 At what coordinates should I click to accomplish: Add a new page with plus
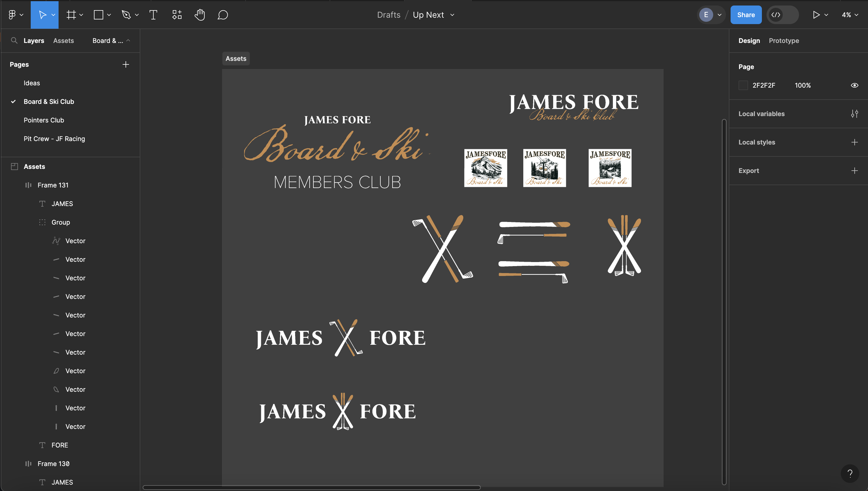[x=126, y=64]
